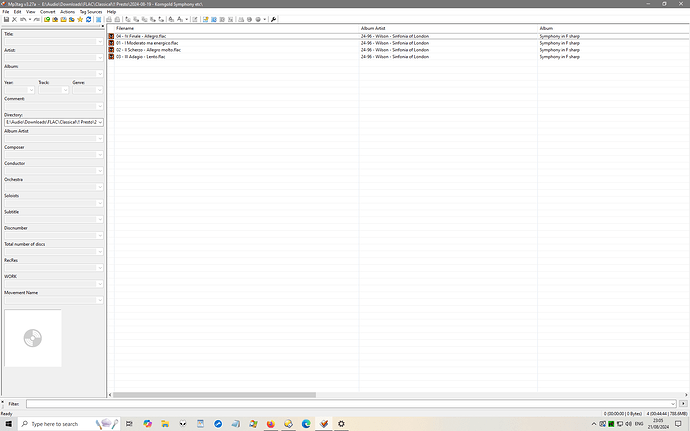Click the Quick actions 'A' icon
The image size is (690, 431).
tap(180, 19)
